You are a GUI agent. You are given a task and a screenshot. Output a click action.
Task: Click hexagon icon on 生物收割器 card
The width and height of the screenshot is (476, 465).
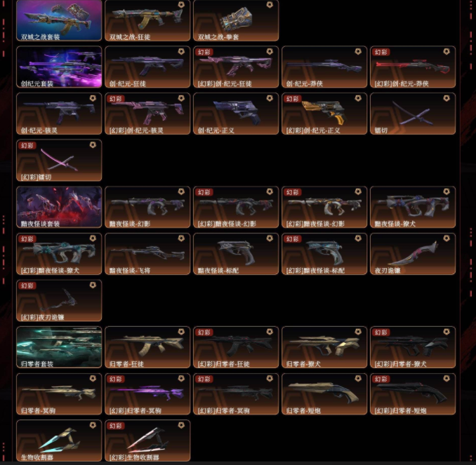coord(93,425)
